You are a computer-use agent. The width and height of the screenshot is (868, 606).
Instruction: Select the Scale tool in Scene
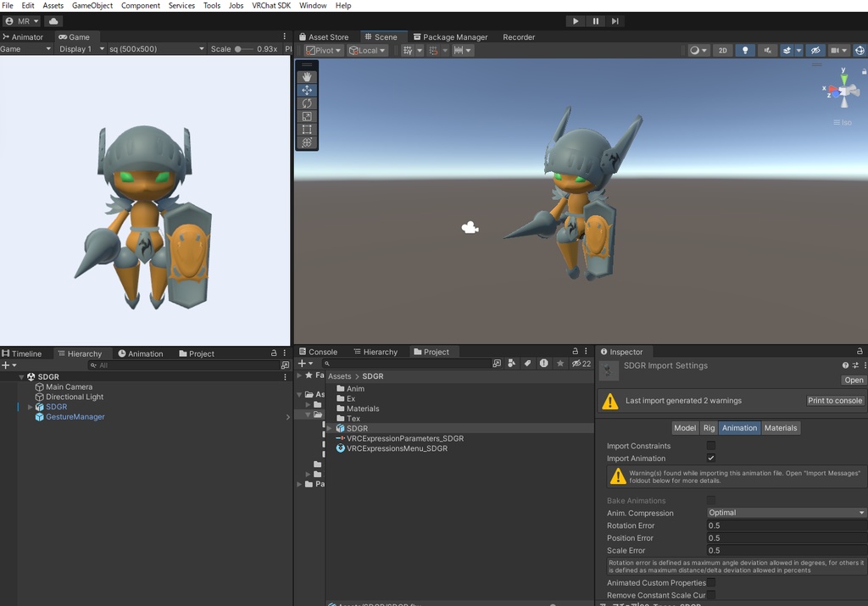point(307,116)
